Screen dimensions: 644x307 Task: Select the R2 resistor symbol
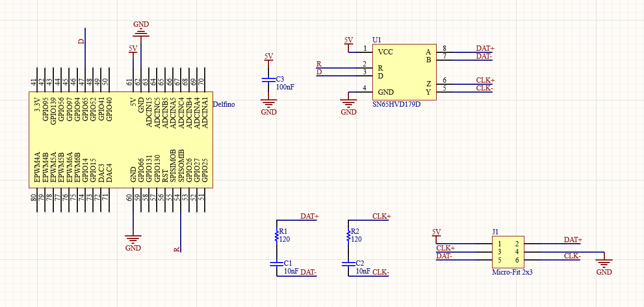coord(348,236)
